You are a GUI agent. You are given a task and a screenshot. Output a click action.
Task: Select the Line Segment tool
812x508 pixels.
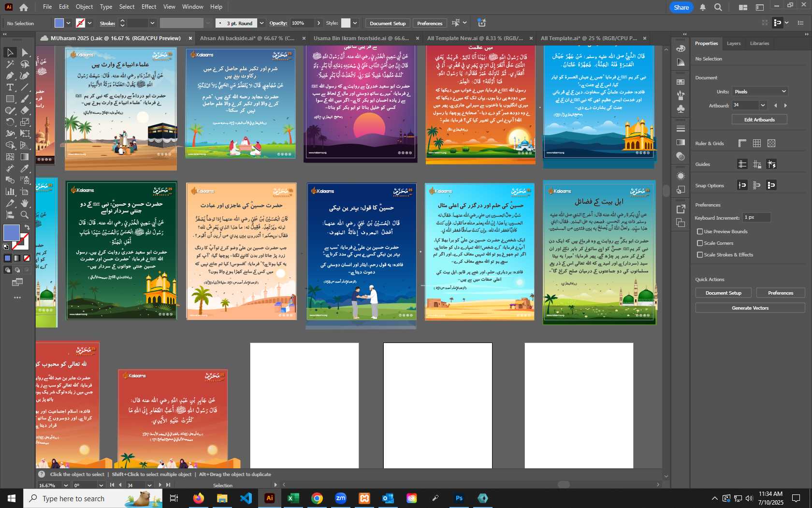click(x=25, y=87)
